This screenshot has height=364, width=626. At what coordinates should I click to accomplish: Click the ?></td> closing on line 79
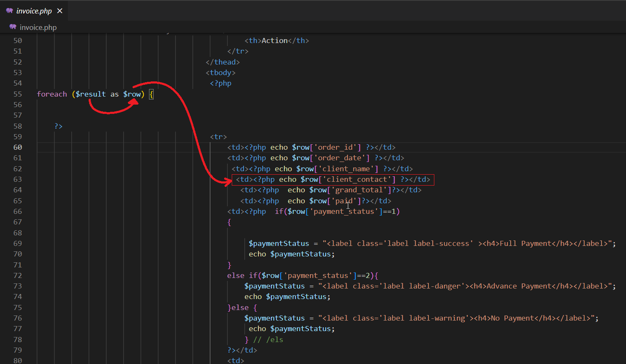click(x=242, y=350)
